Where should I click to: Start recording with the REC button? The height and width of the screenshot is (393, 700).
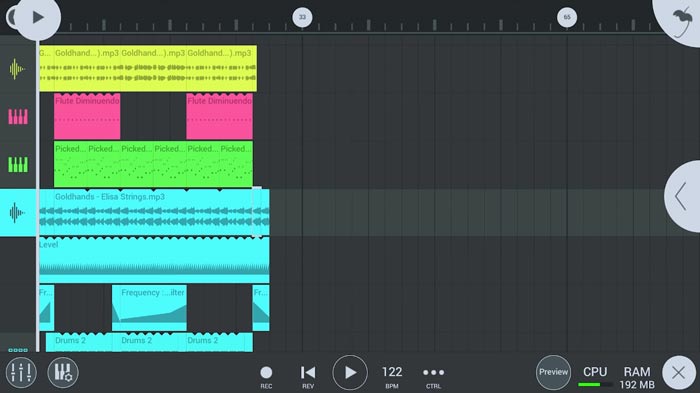(x=266, y=376)
